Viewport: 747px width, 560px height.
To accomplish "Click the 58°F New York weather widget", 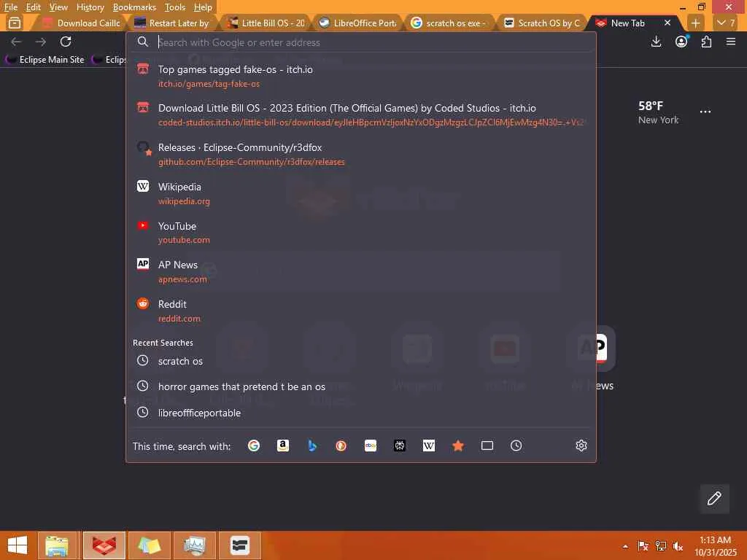I will 659,112.
